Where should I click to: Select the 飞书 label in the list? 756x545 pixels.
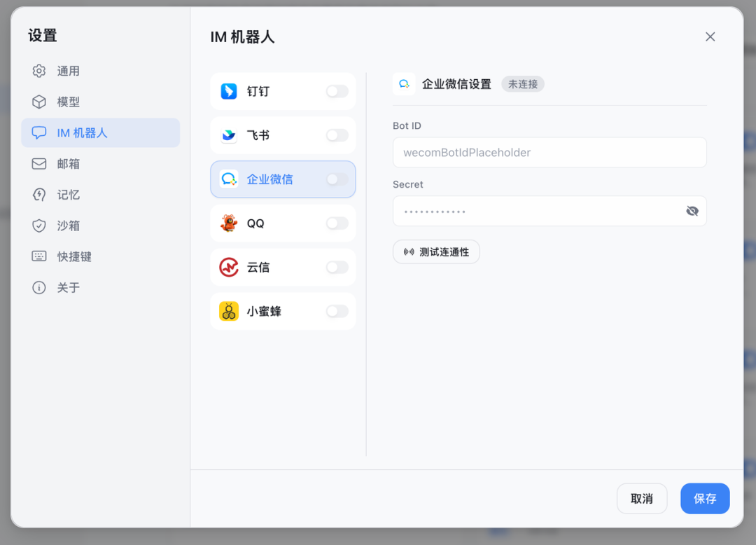coord(258,135)
